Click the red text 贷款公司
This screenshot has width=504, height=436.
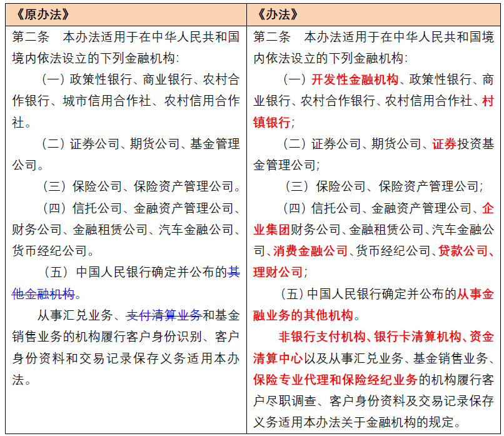462,251
